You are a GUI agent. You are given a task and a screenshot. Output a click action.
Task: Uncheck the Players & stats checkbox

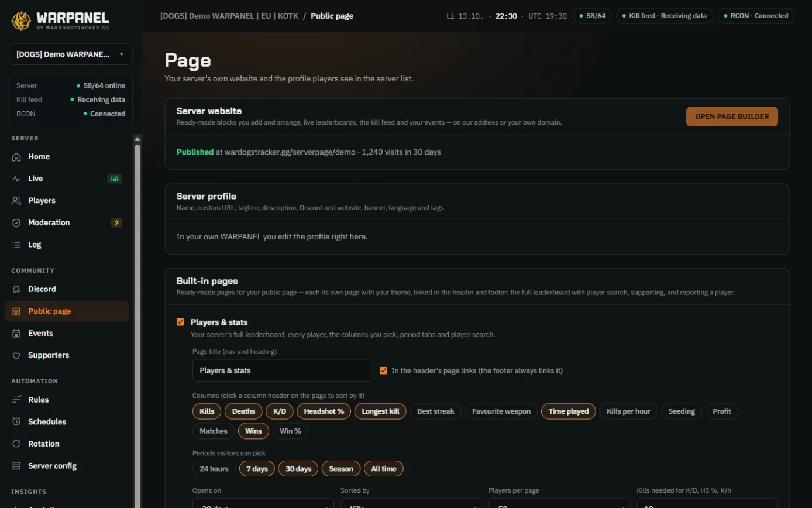click(180, 322)
